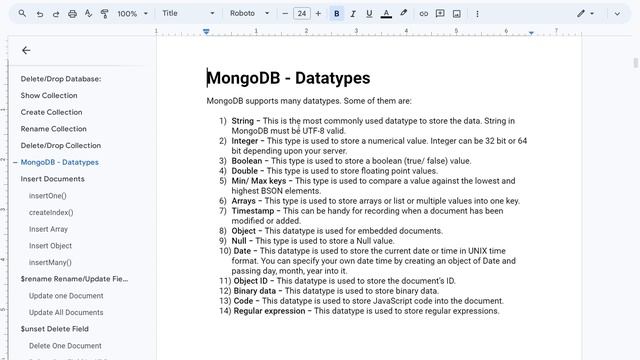
Task: Go to insertMany() outline subheading
Action: click(x=50, y=263)
